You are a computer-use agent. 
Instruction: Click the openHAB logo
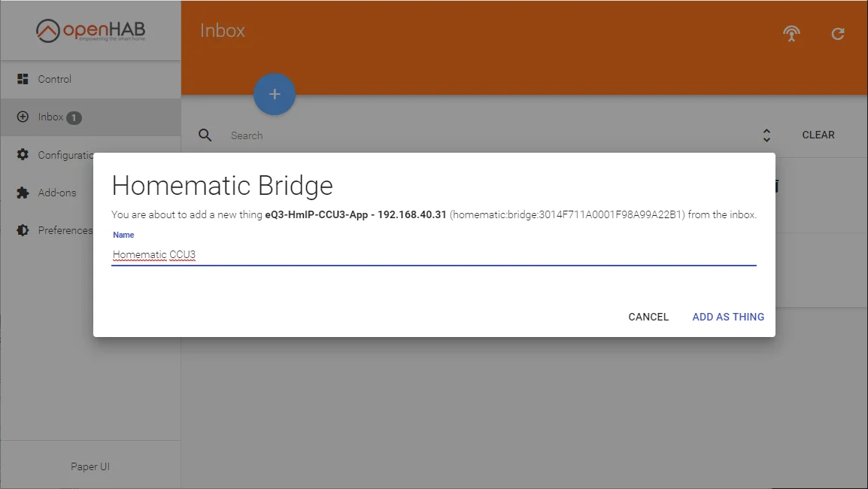(91, 30)
